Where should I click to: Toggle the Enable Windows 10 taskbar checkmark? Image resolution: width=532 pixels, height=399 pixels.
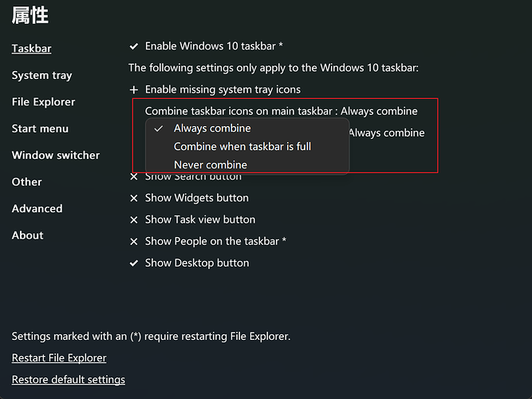(134, 46)
